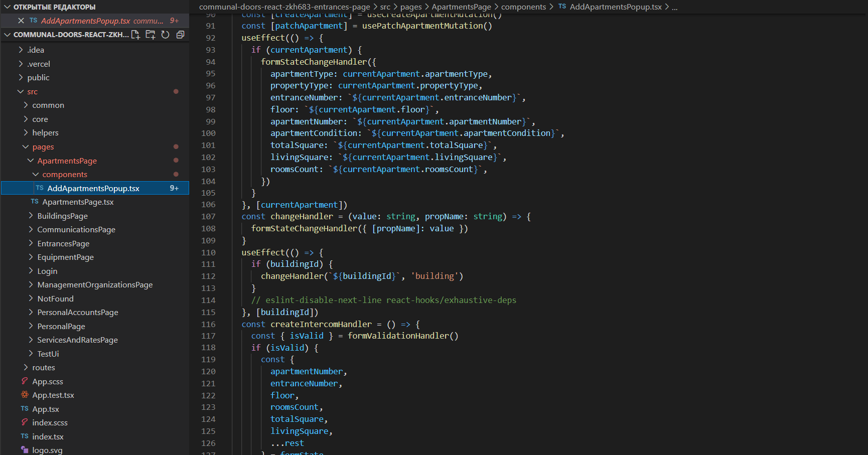Collapse the Open Editors section
868x455 pixels.
click(x=8, y=7)
